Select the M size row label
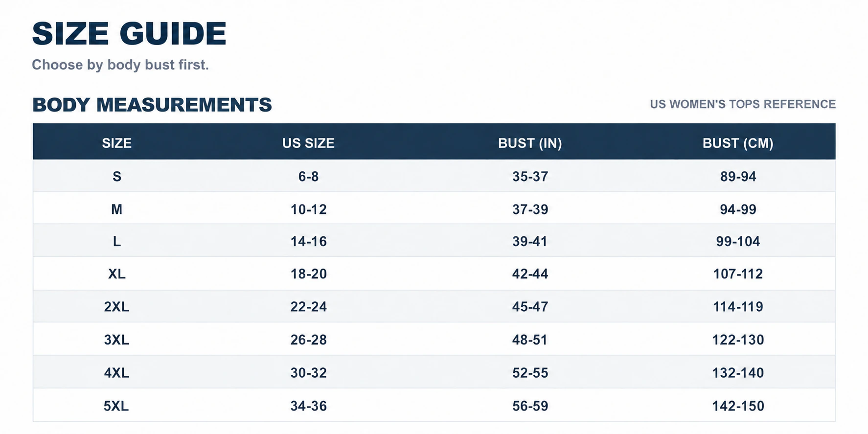The width and height of the screenshot is (868, 434). [116, 209]
